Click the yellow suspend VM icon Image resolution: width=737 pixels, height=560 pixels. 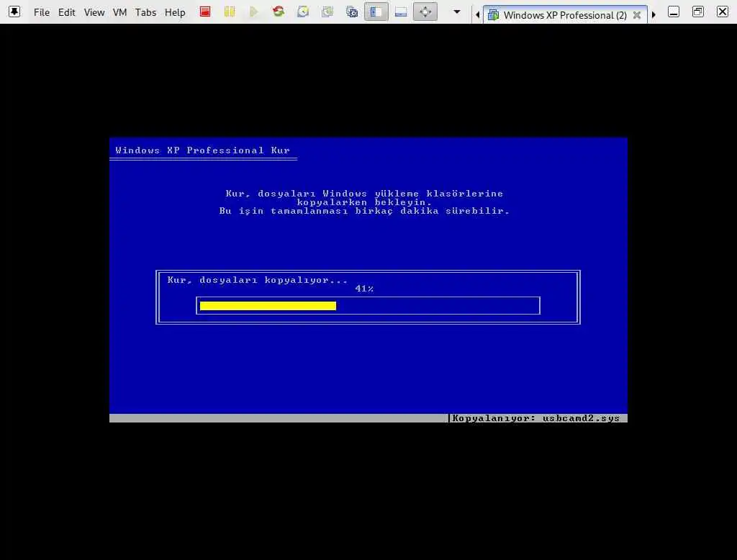pyautogui.click(x=230, y=12)
